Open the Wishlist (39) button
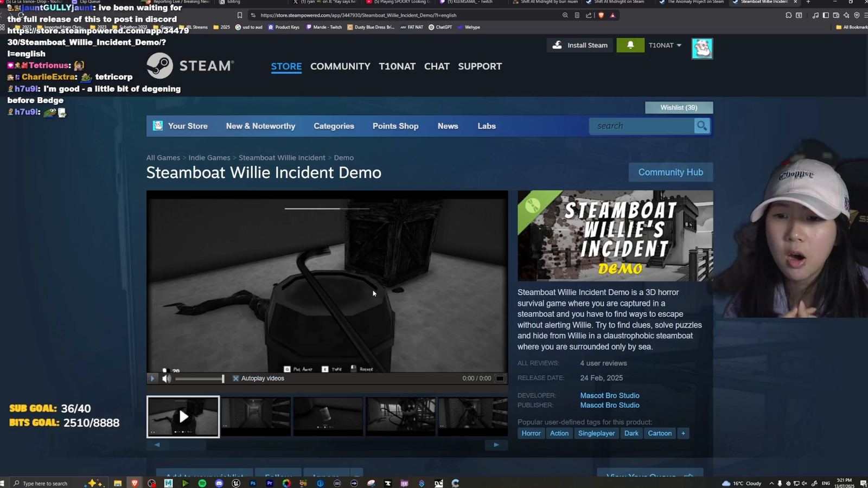The image size is (868, 488). [679, 107]
